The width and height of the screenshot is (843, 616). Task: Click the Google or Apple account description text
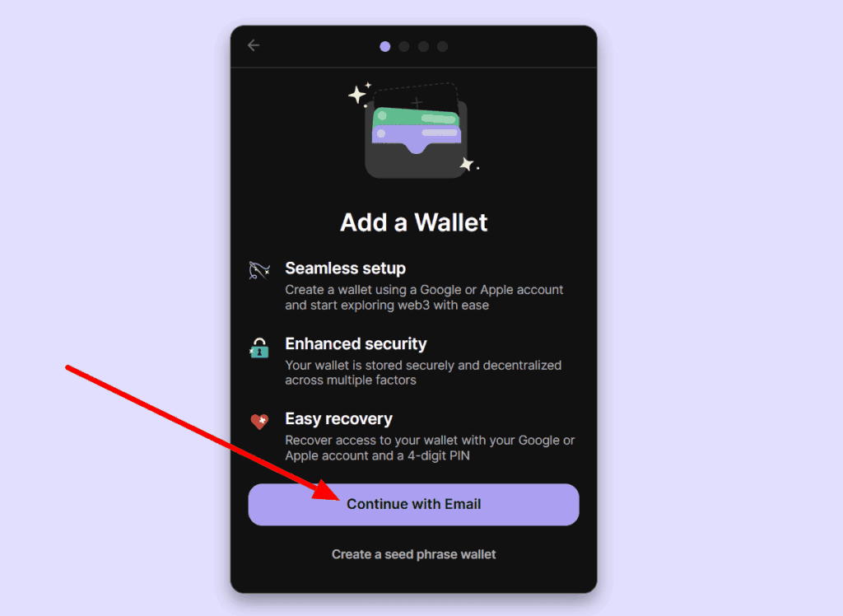424,297
